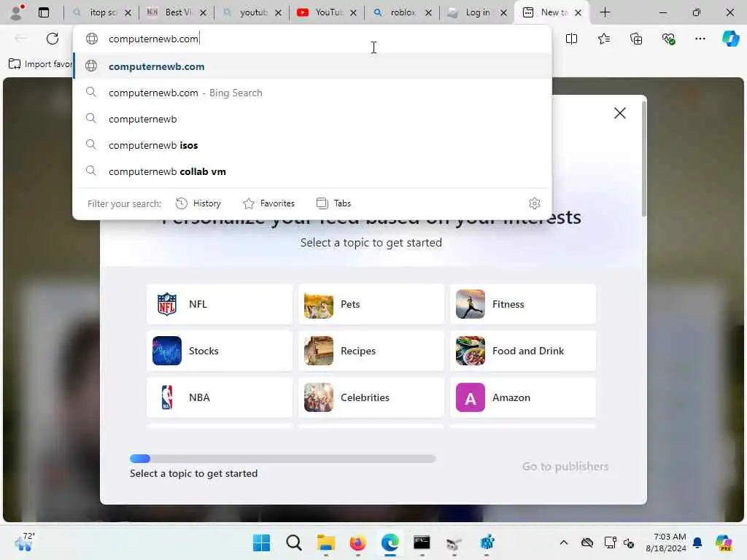The height and width of the screenshot is (560, 747).
Task: Open the Collections icon
Action: [636, 39]
